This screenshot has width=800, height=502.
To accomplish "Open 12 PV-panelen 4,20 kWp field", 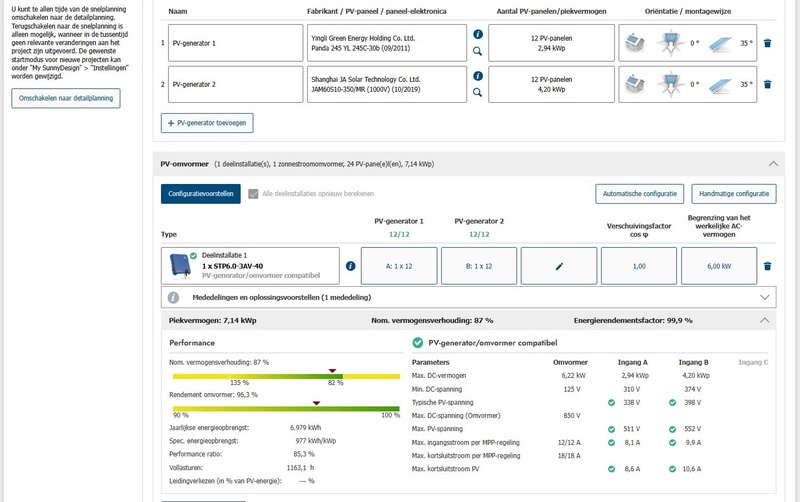I will (x=551, y=84).
